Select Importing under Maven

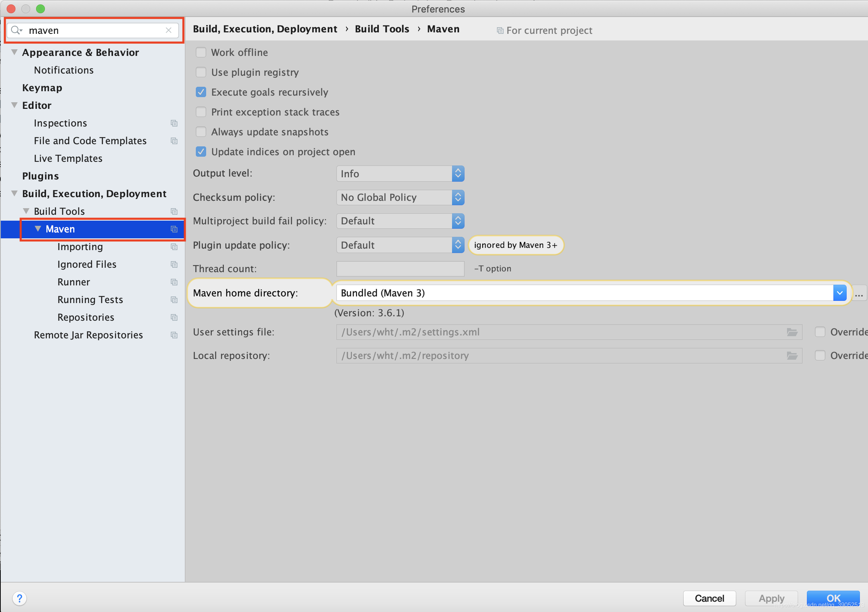click(x=80, y=247)
